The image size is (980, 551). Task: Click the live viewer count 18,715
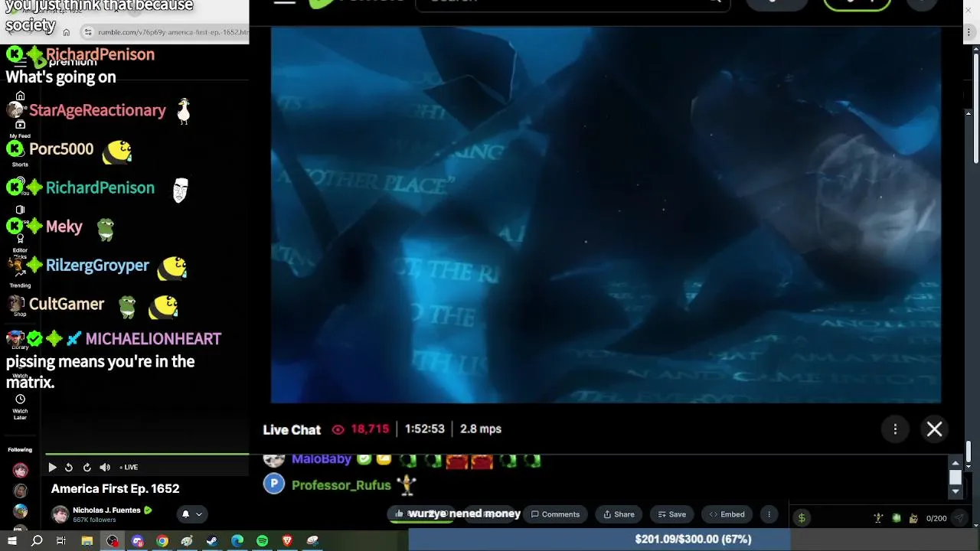370,429
